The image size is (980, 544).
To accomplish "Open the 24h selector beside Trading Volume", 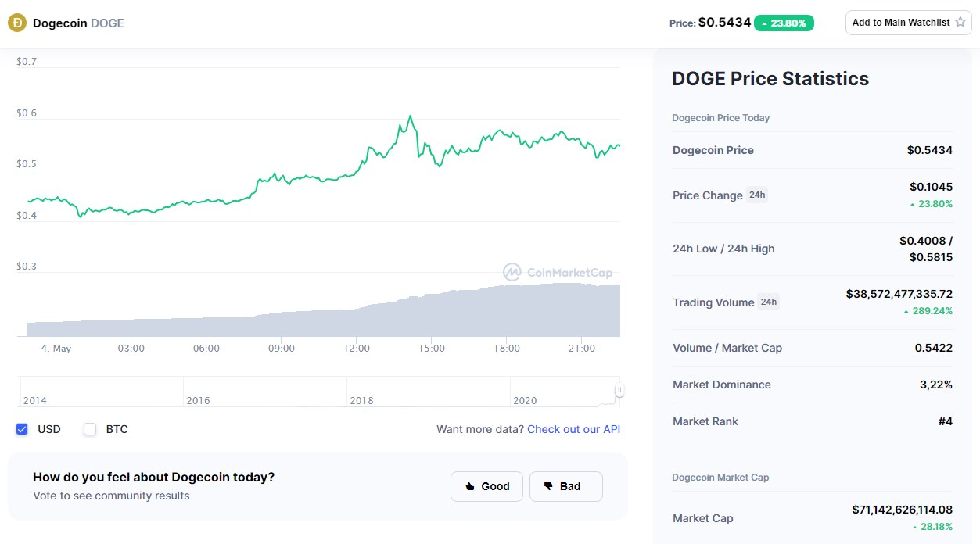I will [769, 302].
